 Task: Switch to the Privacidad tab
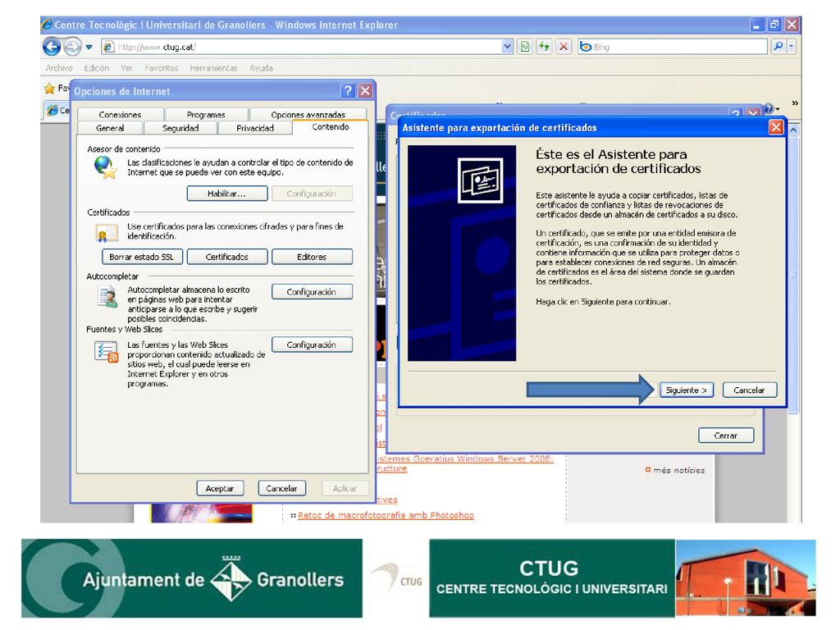(x=255, y=128)
